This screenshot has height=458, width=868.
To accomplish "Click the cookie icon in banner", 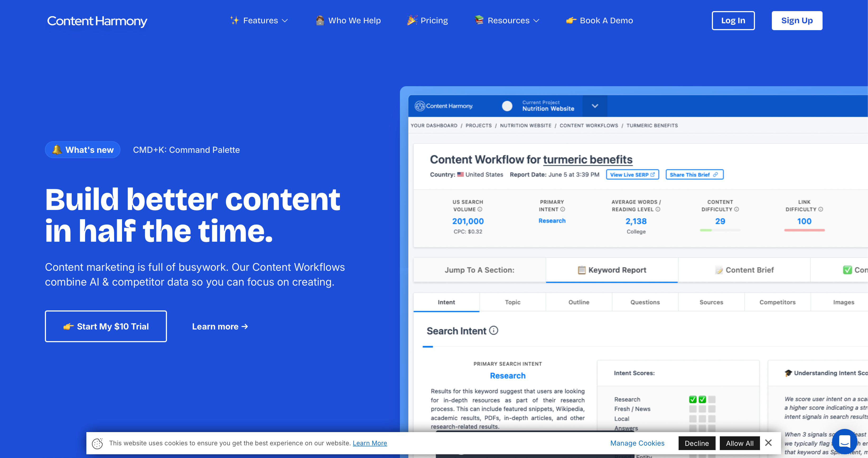I will coord(97,443).
